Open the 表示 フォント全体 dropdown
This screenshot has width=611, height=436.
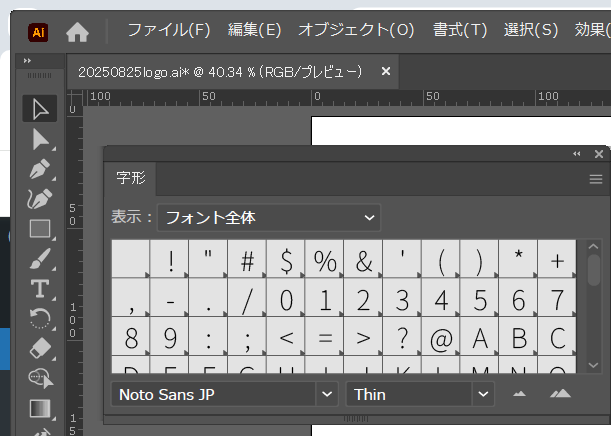tap(269, 217)
